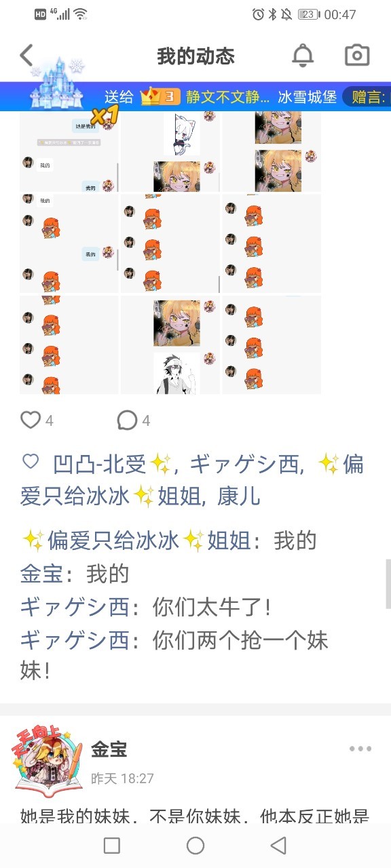This screenshot has width=391, height=868.
Task: Open the camera icon to post
Action: pyautogui.click(x=357, y=56)
